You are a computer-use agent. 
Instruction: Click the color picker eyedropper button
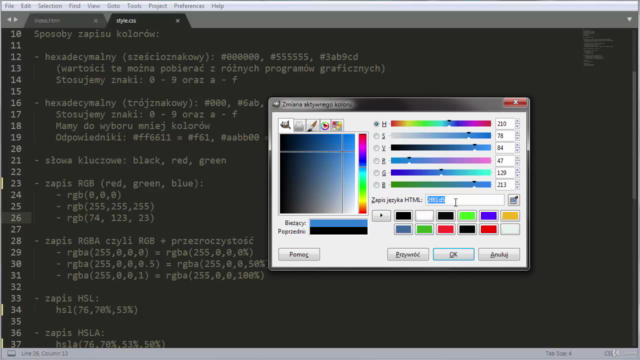coord(513,200)
